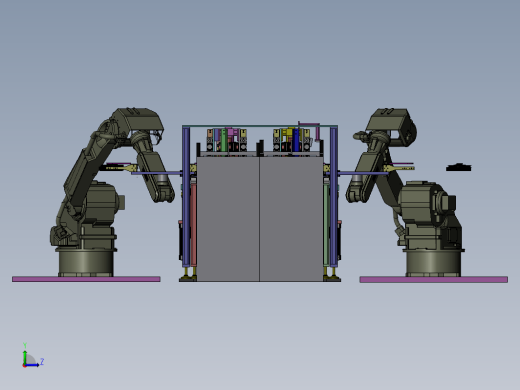
Task: Click the left horizontal blue rod
Action: coord(157,173)
